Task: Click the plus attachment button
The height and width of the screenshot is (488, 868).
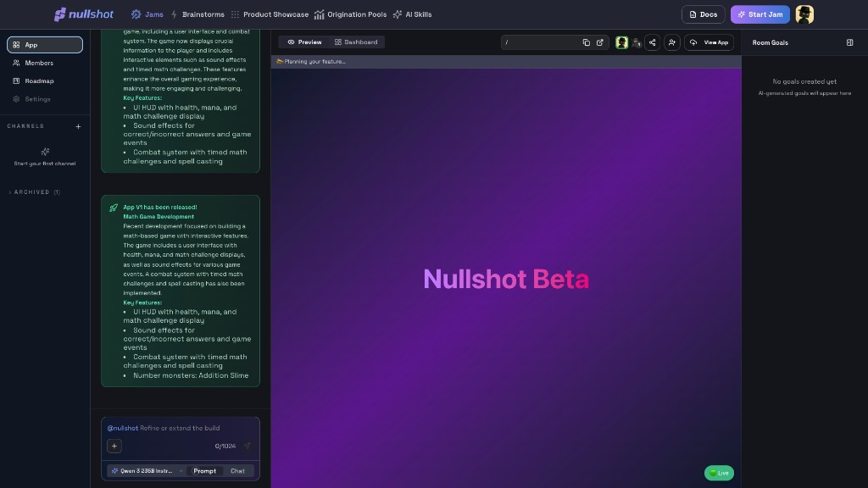Action: (114, 446)
